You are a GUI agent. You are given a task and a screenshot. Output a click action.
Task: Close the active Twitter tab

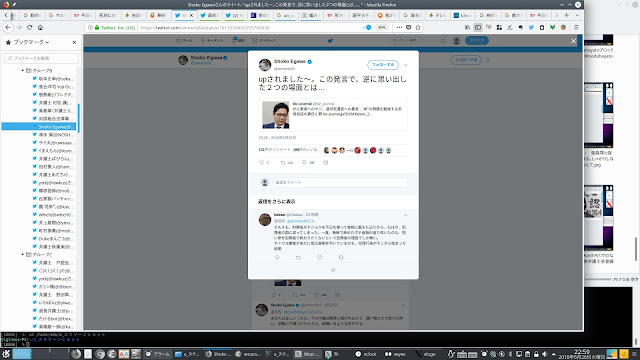click(x=191, y=15)
